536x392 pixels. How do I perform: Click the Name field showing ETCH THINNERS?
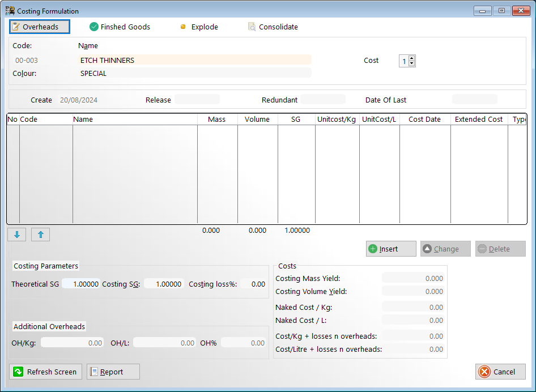[x=195, y=60]
